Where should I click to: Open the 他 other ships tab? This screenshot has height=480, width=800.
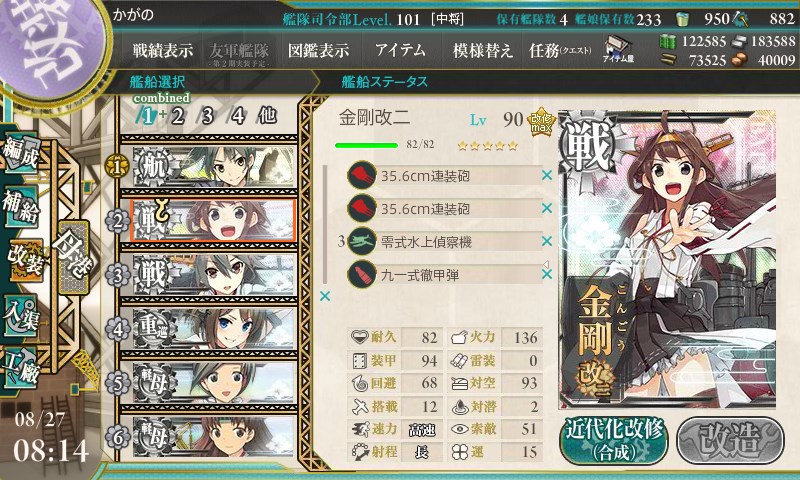point(267,116)
